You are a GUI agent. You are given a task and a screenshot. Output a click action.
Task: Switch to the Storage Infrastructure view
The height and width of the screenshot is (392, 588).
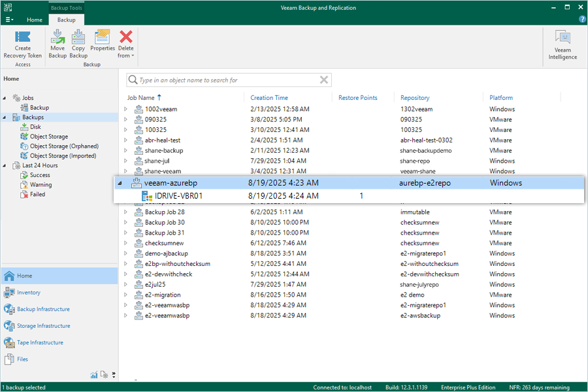(59, 326)
